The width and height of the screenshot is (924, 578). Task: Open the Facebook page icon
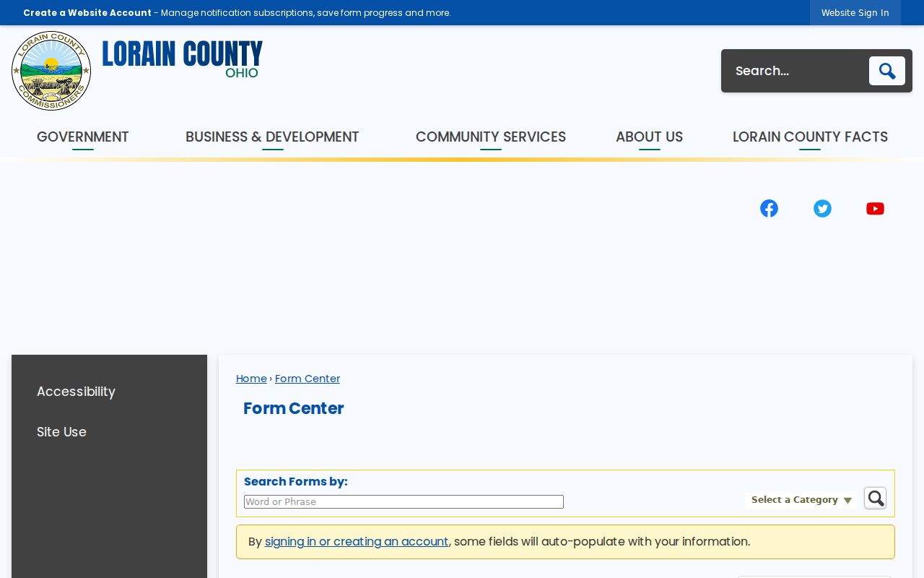(769, 208)
